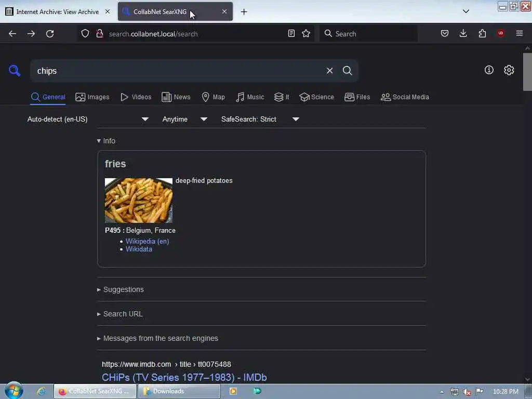Collapse the Info section

point(106,141)
